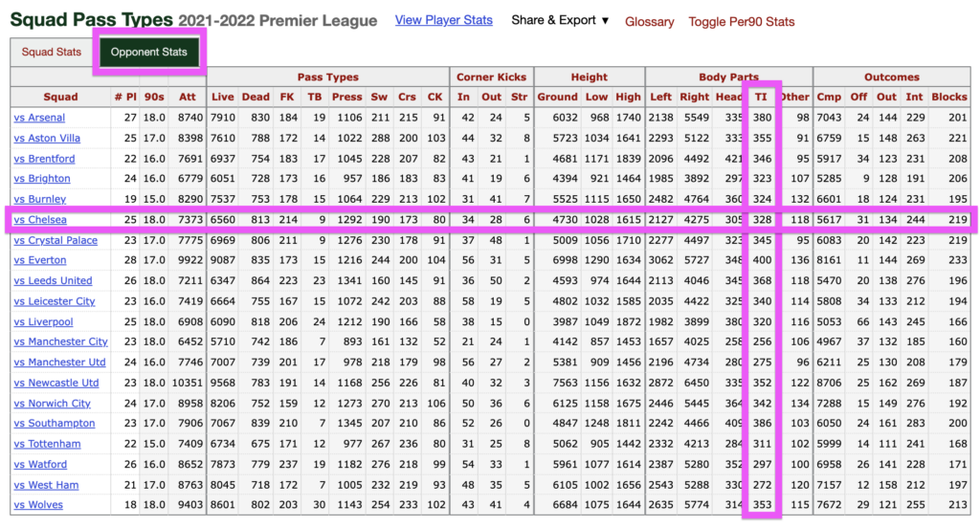Sort by the Left column header
The image size is (980, 527).
click(660, 97)
